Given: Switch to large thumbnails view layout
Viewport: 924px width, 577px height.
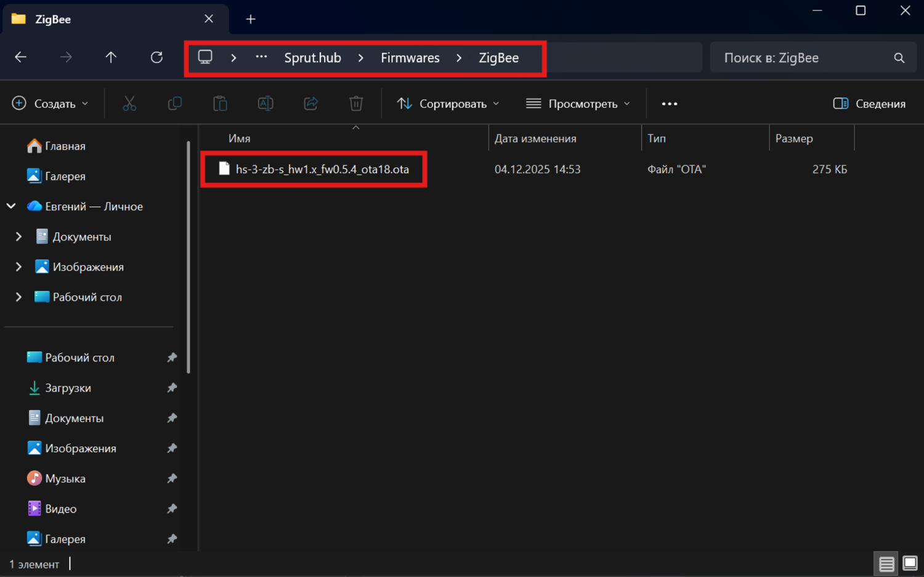Looking at the screenshot, I should pyautogui.click(x=910, y=563).
